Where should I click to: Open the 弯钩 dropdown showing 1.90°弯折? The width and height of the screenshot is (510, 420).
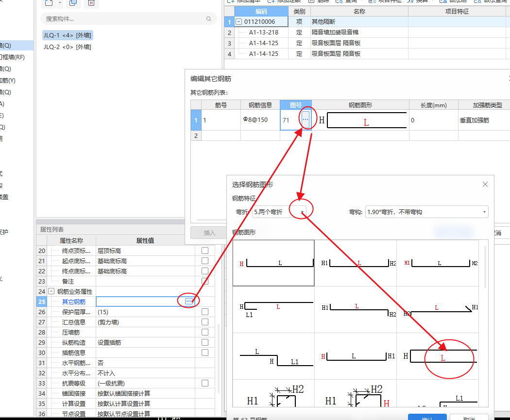427,212
